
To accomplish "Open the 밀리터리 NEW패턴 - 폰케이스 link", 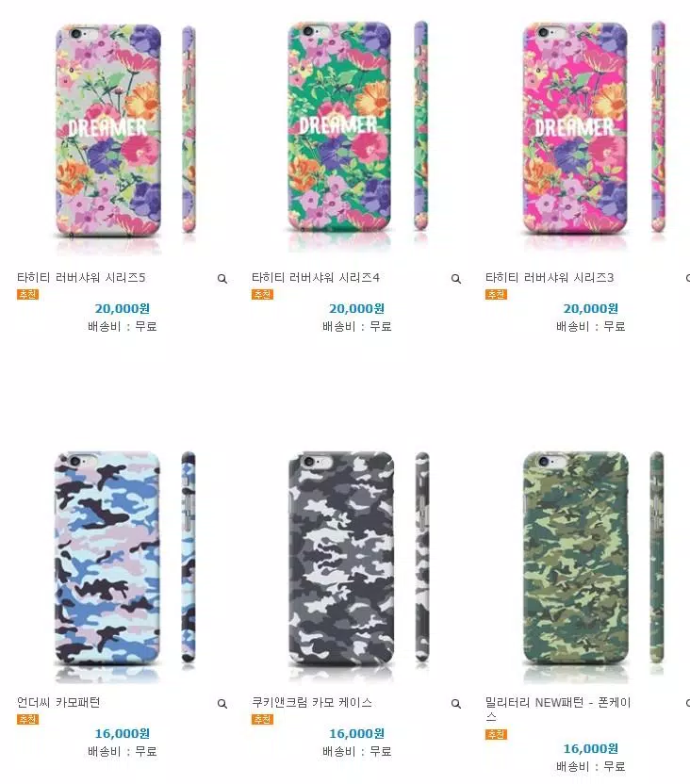I will pos(558,710).
